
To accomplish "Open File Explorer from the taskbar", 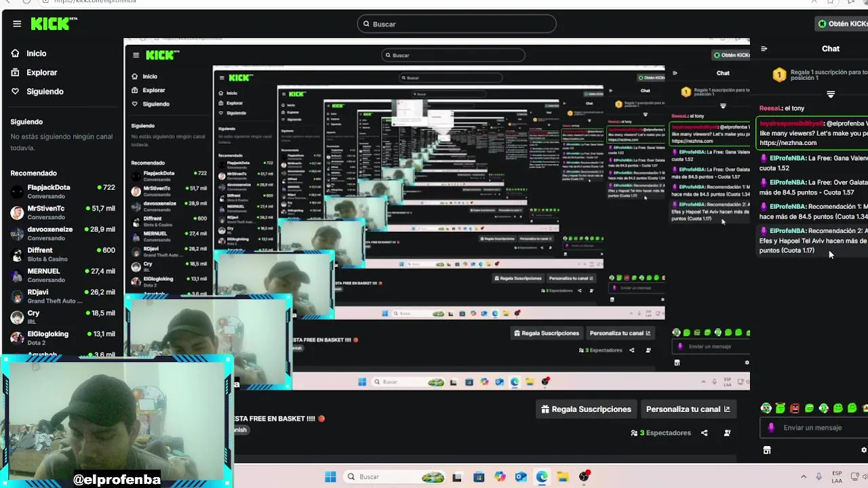I will [x=563, y=477].
